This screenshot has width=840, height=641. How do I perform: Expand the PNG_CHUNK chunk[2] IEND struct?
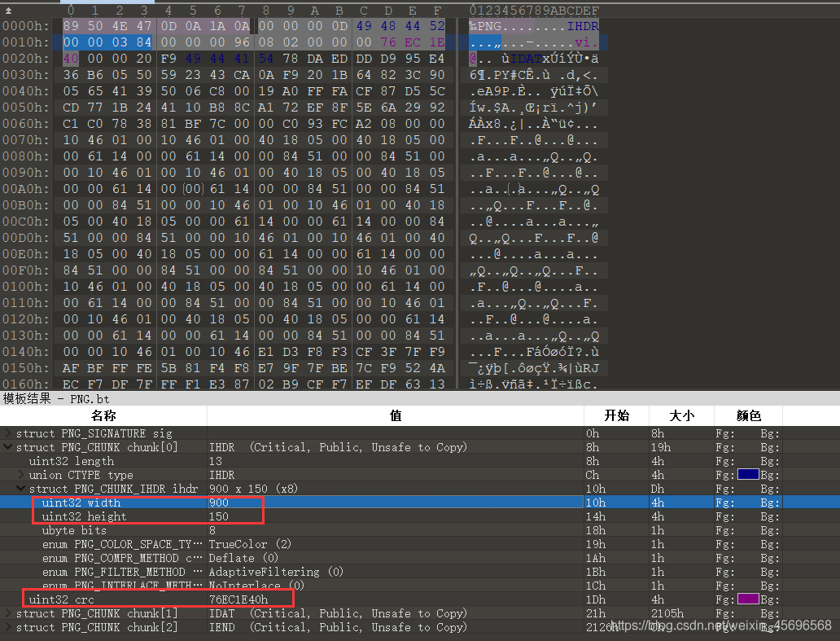[x=9, y=627]
